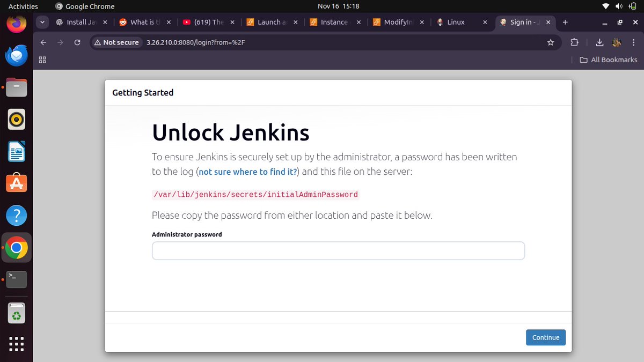The height and width of the screenshot is (362, 644).
Task: Open the system status menu in top bar
Action: 619,6
